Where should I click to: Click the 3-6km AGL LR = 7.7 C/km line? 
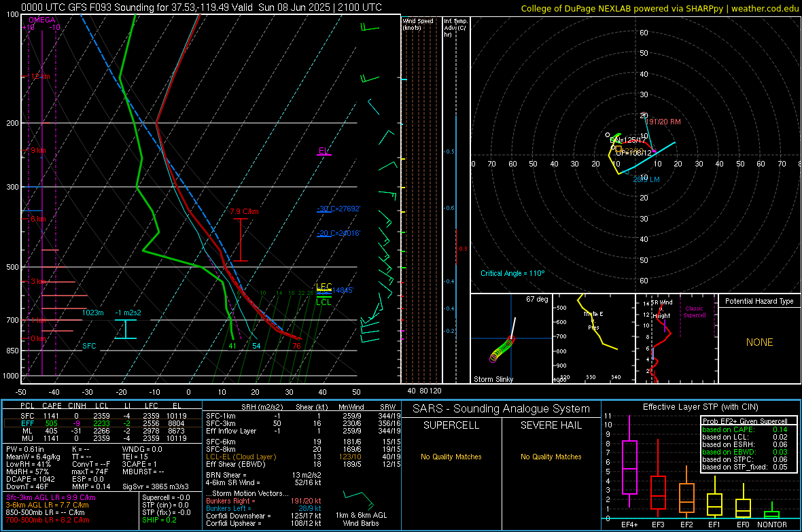point(47,505)
